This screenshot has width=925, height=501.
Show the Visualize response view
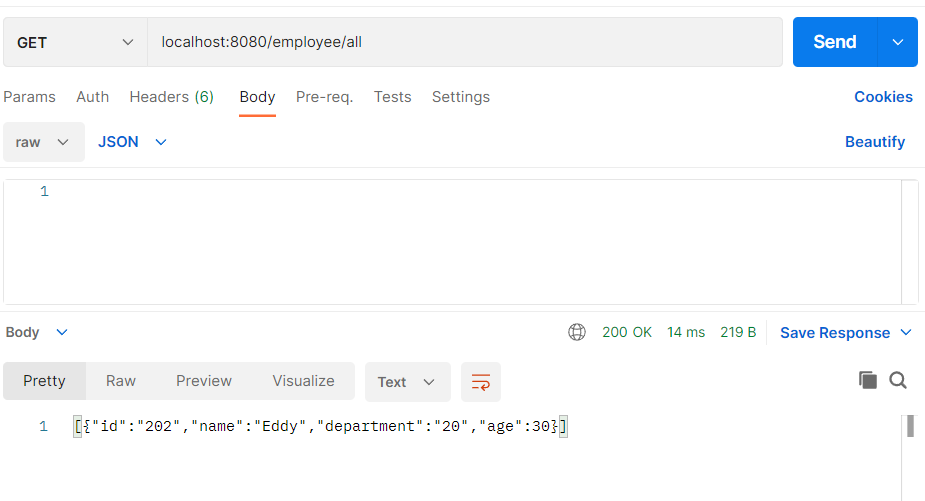(303, 381)
